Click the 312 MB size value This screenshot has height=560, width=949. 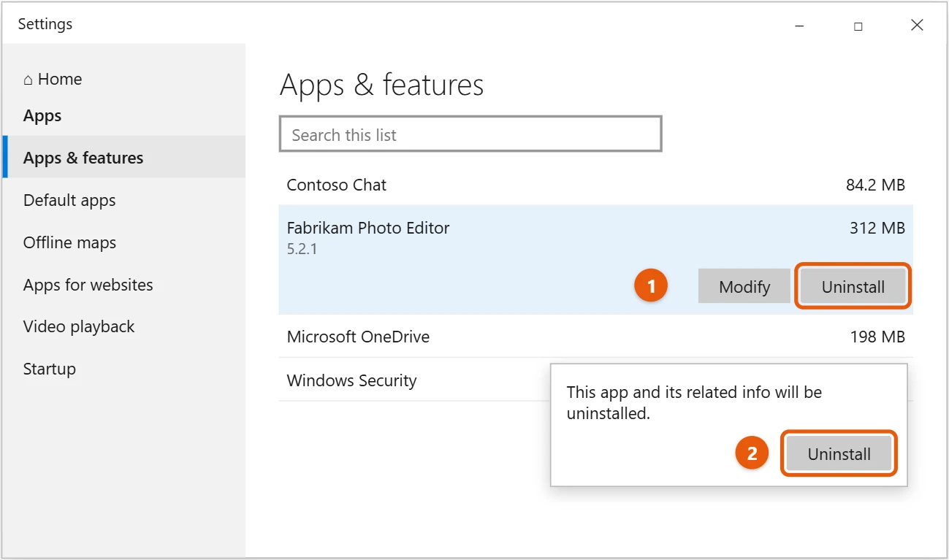pyautogui.click(x=877, y=228)
